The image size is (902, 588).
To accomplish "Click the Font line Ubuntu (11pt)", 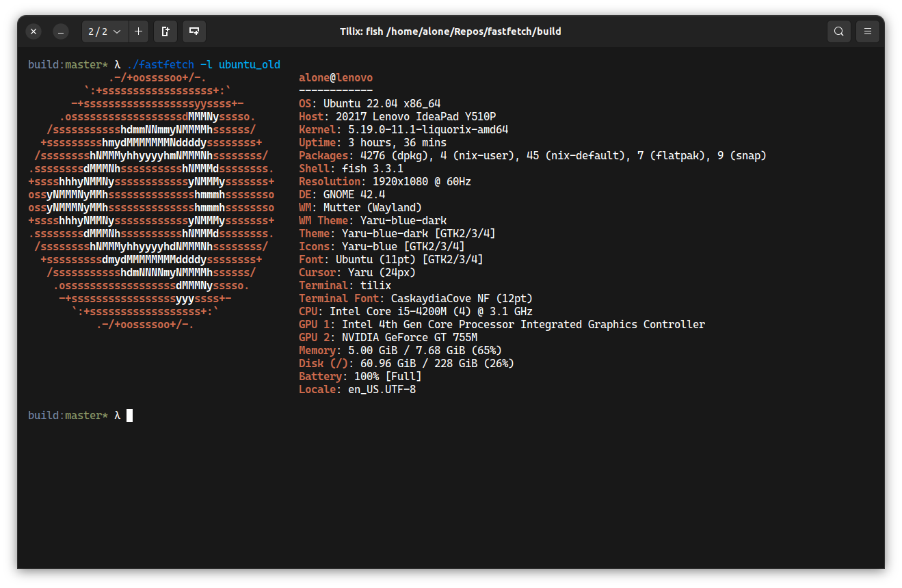I will (x=391, y=260).
